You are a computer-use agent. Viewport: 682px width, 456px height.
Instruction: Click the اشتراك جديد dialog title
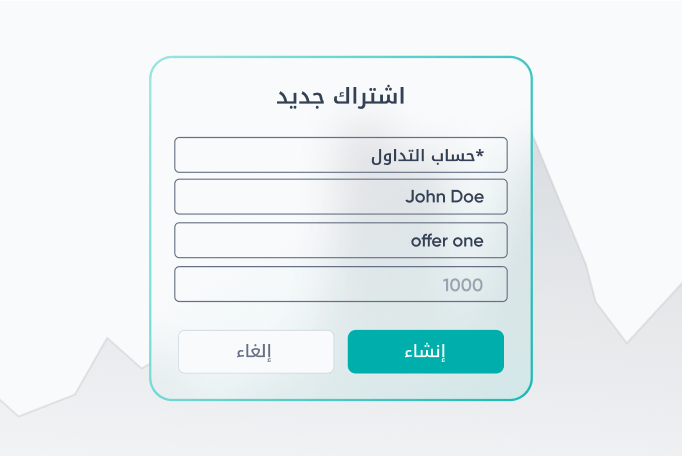click(x=341, y=96)
